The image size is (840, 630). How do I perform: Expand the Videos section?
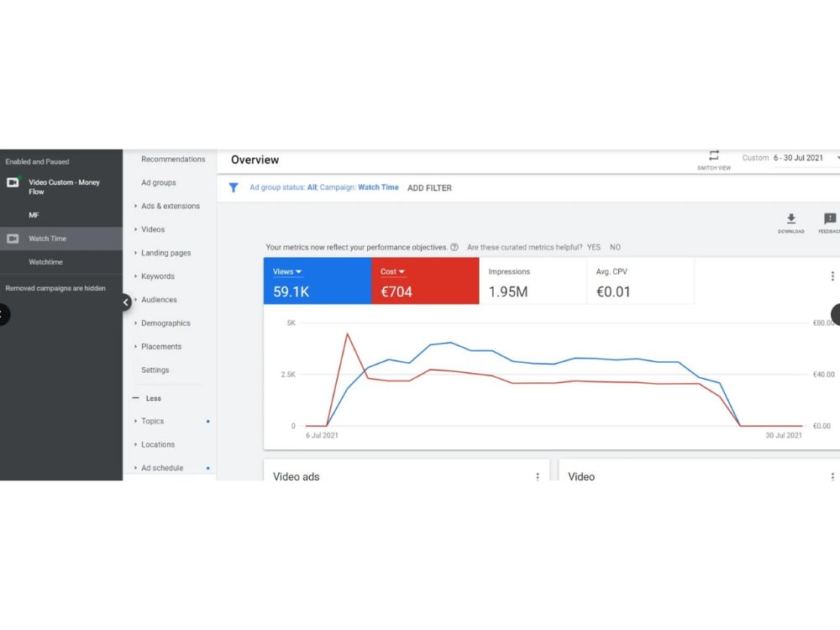(x=152, y=229)
